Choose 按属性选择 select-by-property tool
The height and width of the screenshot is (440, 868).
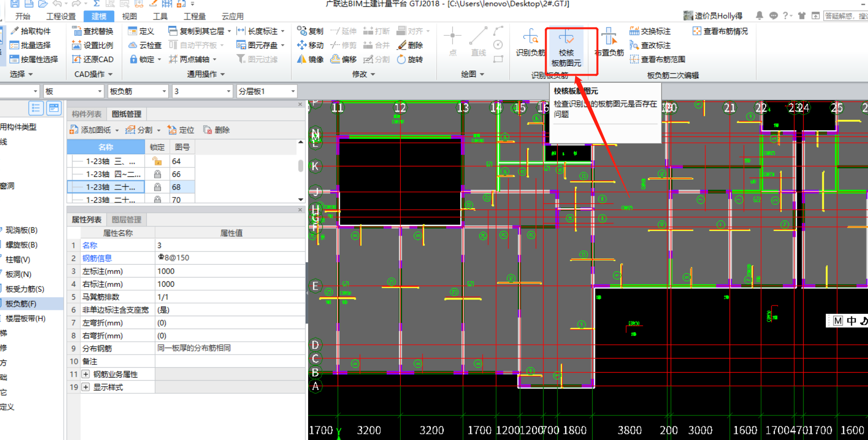(x=34, y=59)
